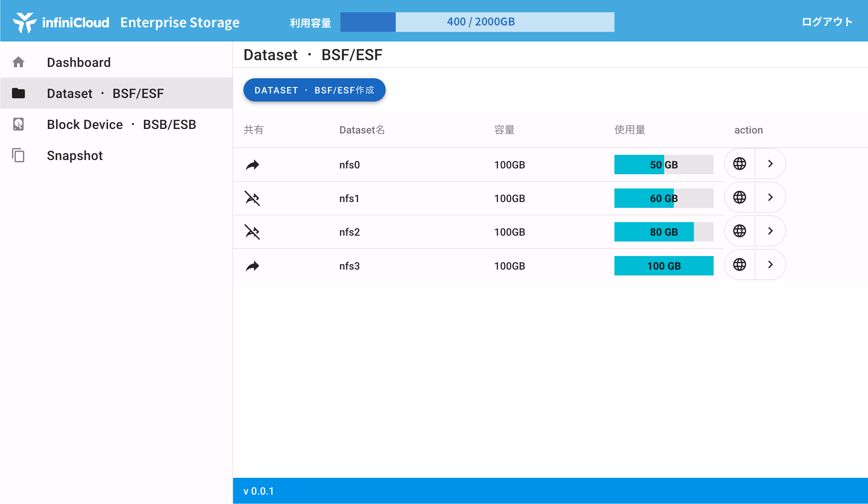Expand details for nfs0 with chevron
The height and width of the screenshot is (504, 868).
coord(770,164)
